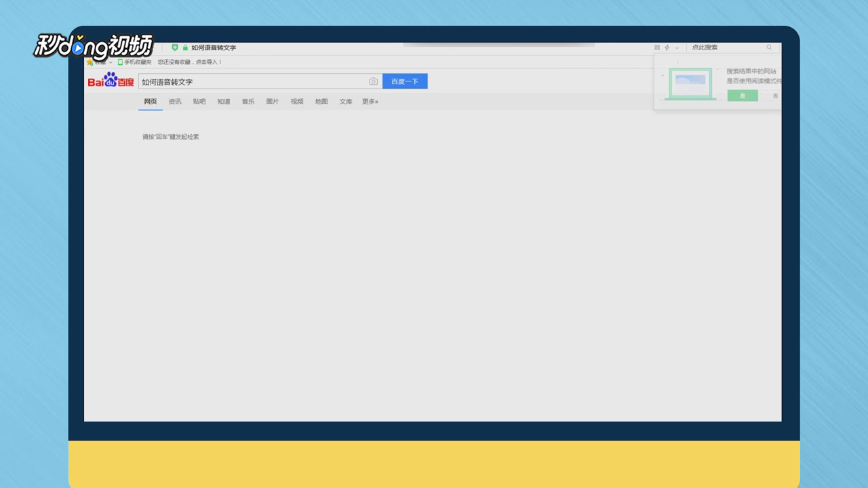Screen dimensions: 868x488
Task: Open the 手机收藏夹 bookmark
Action: point(134,62)
